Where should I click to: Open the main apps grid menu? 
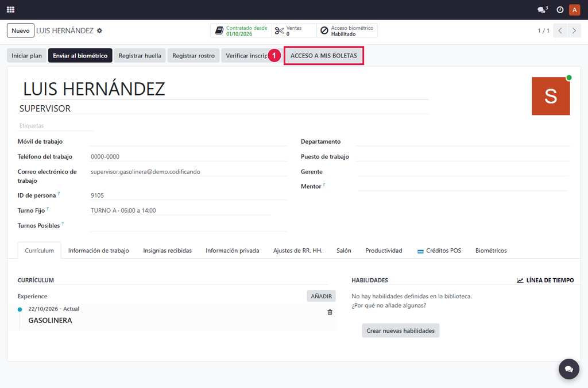coord(10,10)
